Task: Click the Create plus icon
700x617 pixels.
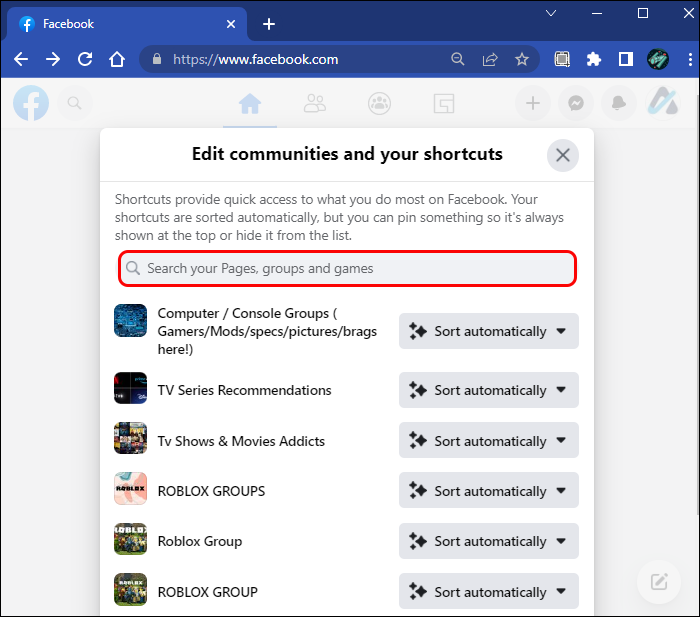Action: (533, 103)
